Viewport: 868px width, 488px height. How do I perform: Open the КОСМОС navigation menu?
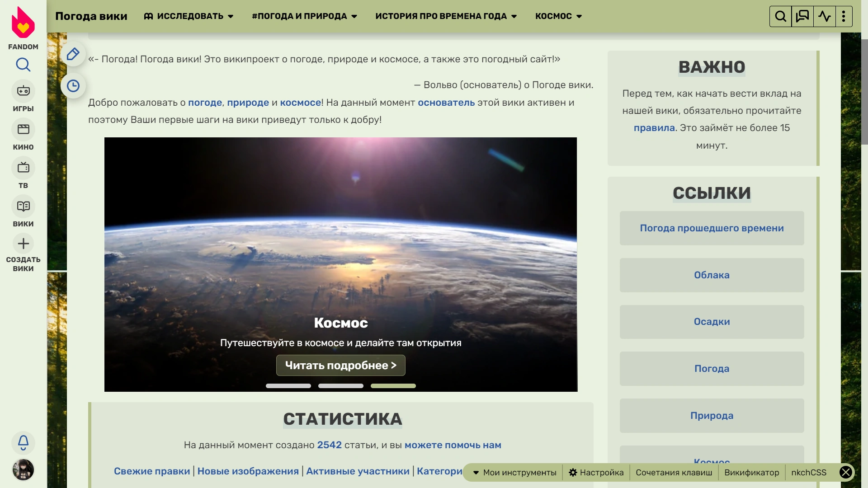point(558,16)
